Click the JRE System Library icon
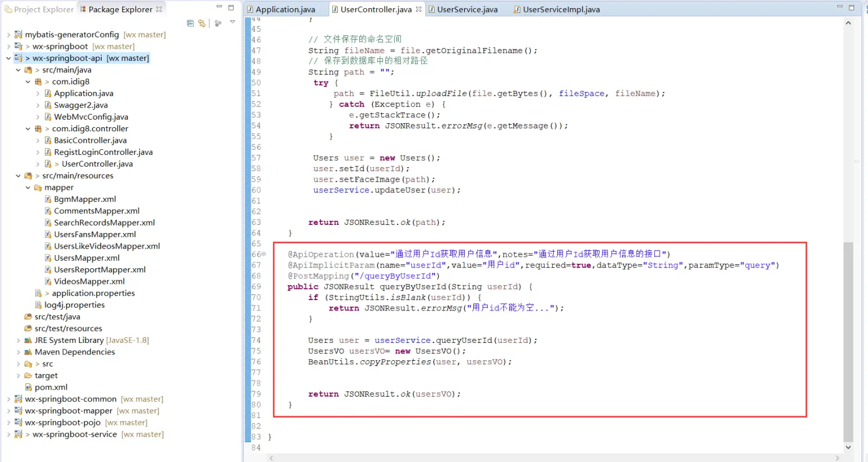The height and width of the screenshot is (462, 868). point(28,340)
